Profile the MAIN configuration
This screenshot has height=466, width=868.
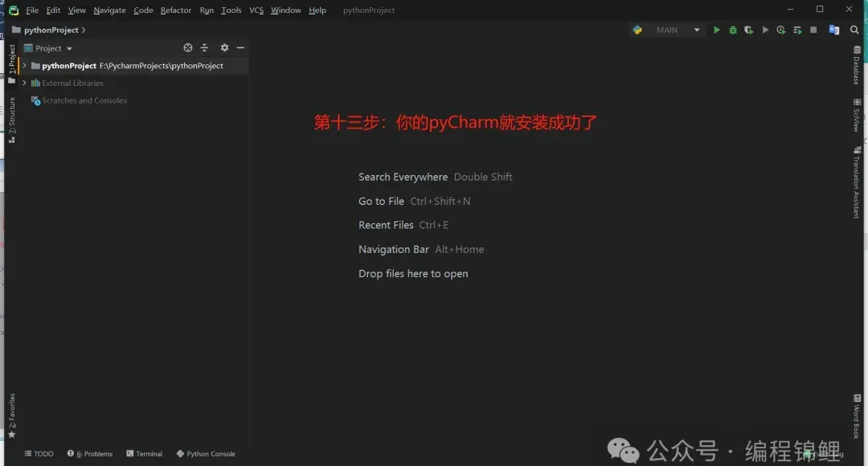[x=781, y=30]
